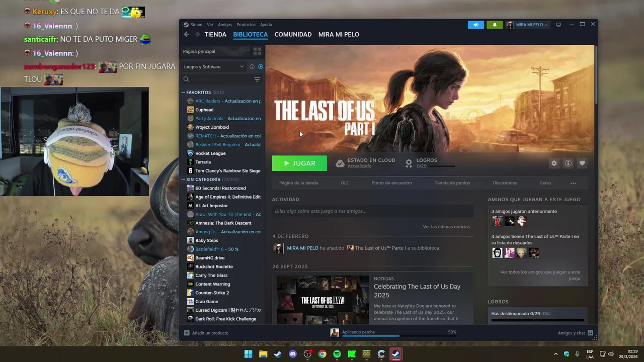Open File Explorer from taskbar
Viewport: 644px width, 362px height.
coord(263,354)
